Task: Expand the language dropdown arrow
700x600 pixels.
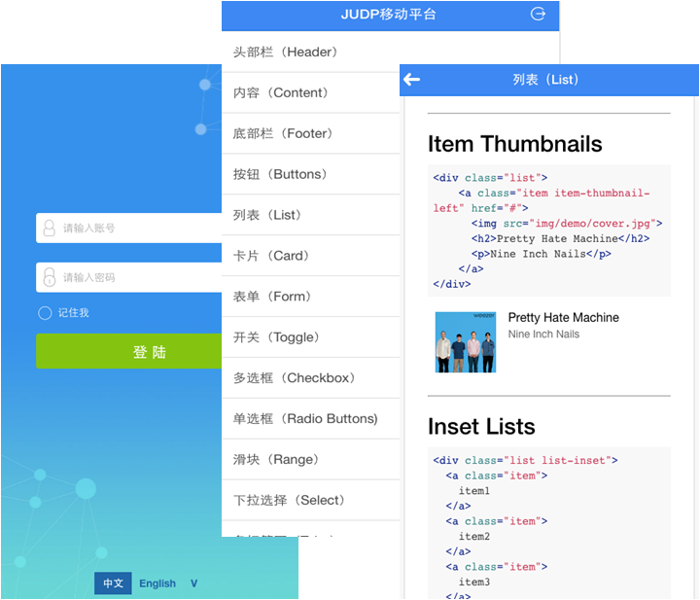Action: (x=193, y=583)
